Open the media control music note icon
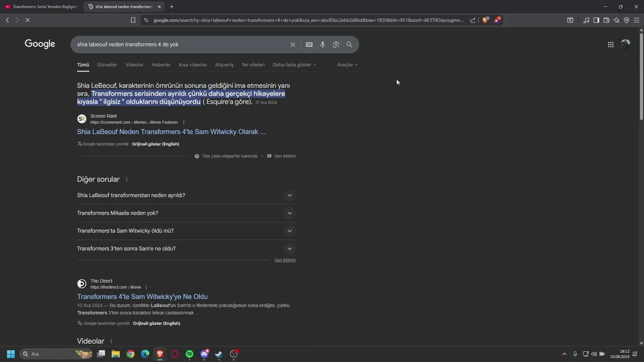644x362 pixels. tap(586, 20)
